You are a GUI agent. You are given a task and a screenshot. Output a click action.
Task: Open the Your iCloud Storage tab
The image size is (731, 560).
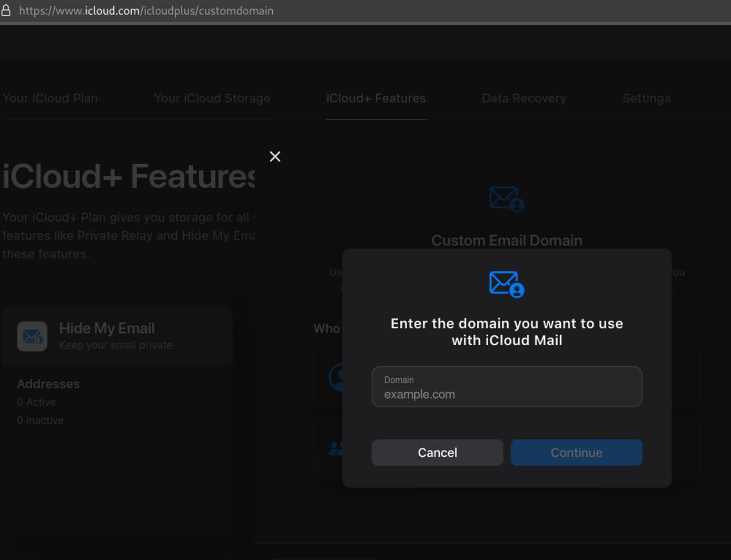(212, 98)
